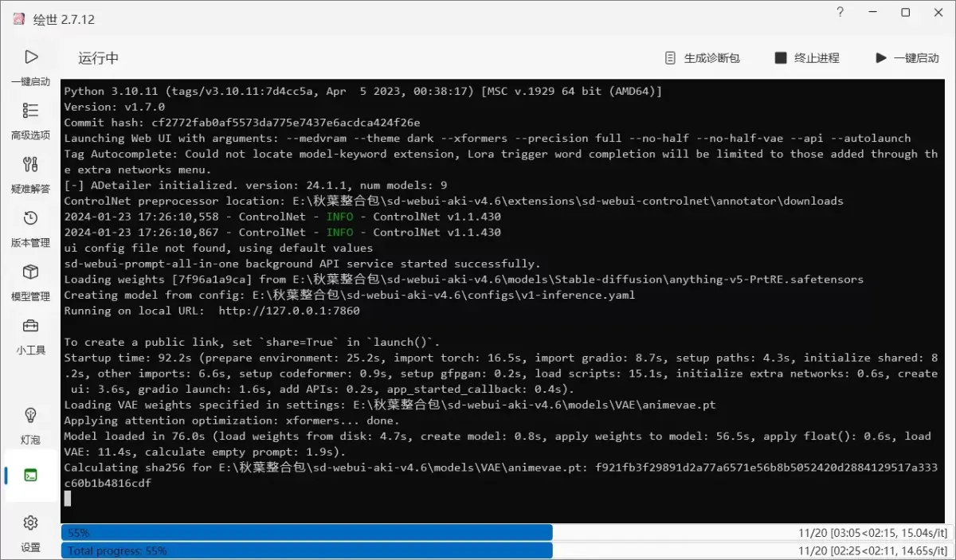The height and width of the screenshot is (560, 956).
Task: Click the 灯泡 lightbulb icon
Action: [x=30, y=415]
